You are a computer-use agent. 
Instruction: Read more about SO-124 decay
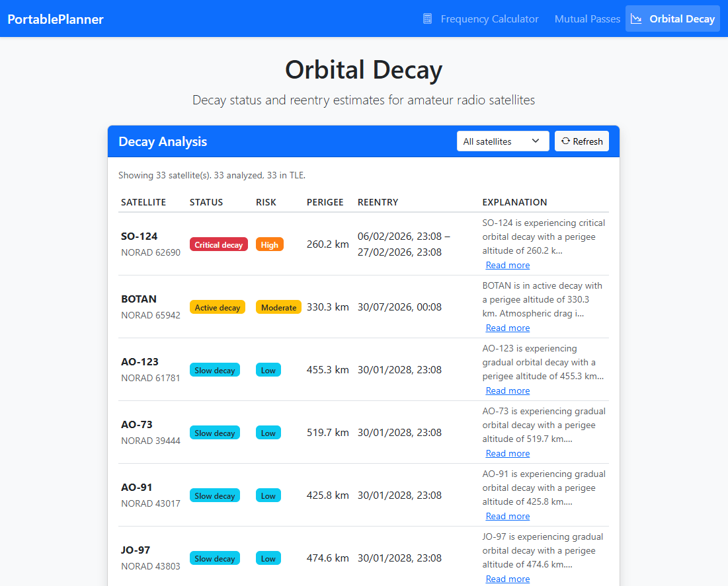coord(507,265)
